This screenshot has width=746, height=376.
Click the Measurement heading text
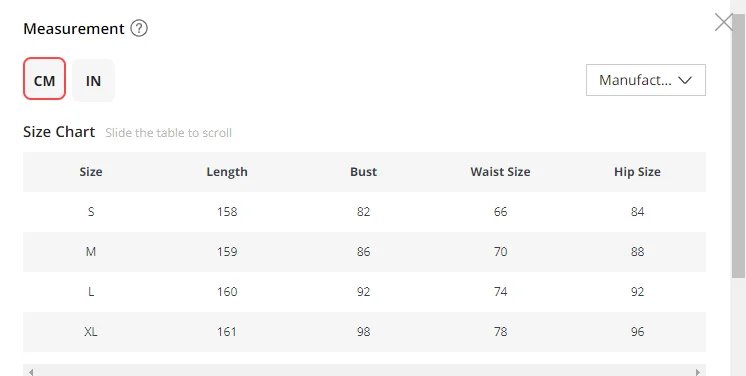coord(74,29)
